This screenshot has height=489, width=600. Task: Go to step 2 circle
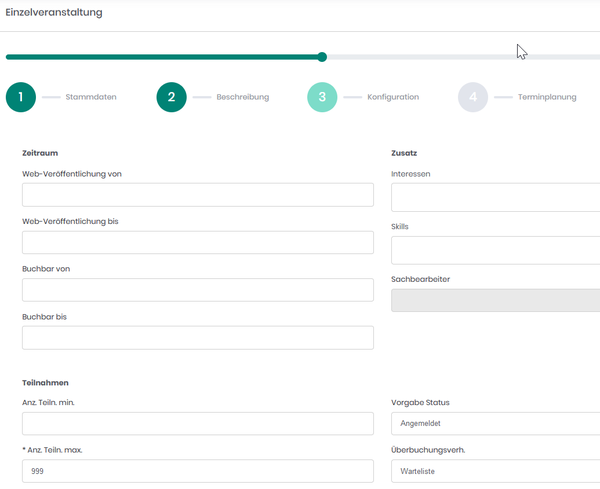point(171,97)
